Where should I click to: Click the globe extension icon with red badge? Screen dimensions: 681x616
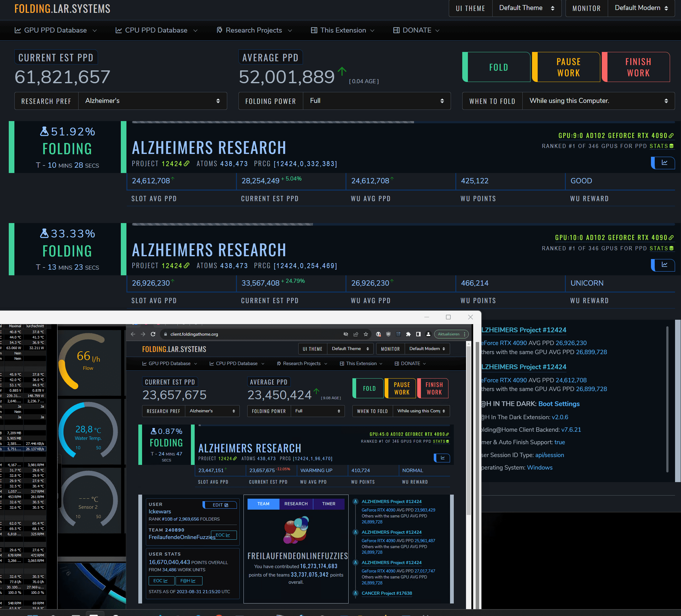[378, 334]
